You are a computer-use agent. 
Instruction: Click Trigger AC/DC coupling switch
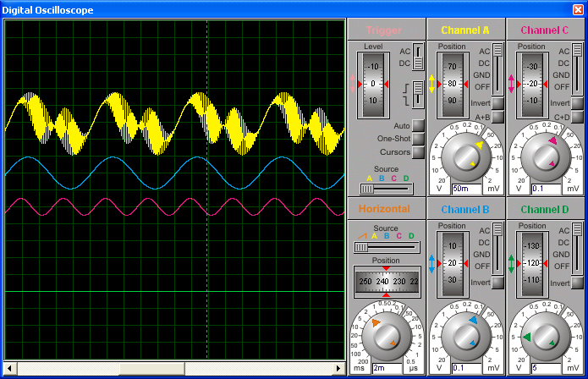pyautogui.click(x=418, y=57)
